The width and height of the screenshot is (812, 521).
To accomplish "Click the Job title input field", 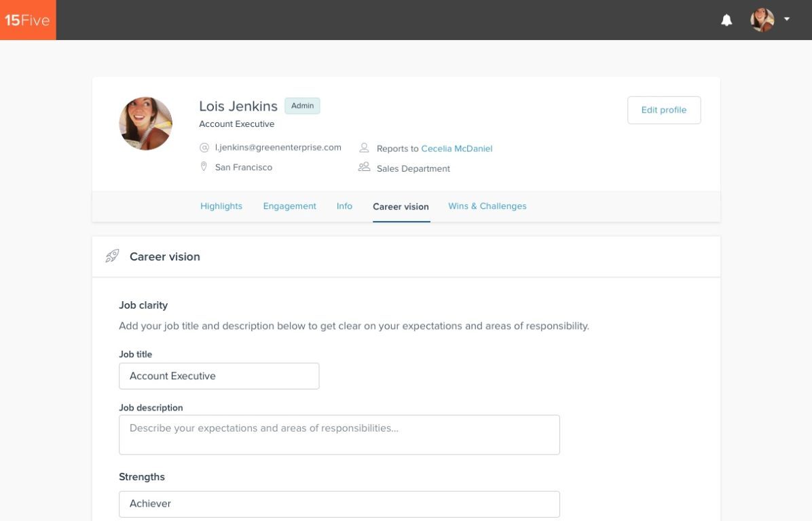I will [x=219, y=376].
